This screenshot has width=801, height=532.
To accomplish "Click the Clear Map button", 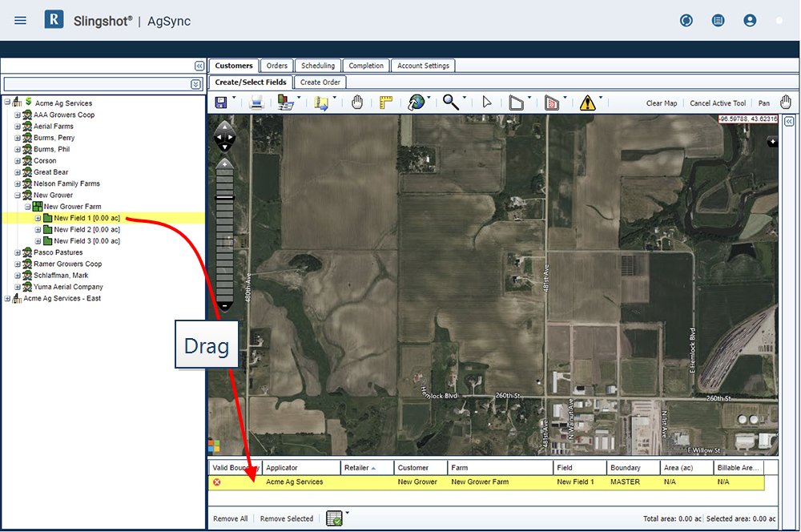I will pos(662,103).
